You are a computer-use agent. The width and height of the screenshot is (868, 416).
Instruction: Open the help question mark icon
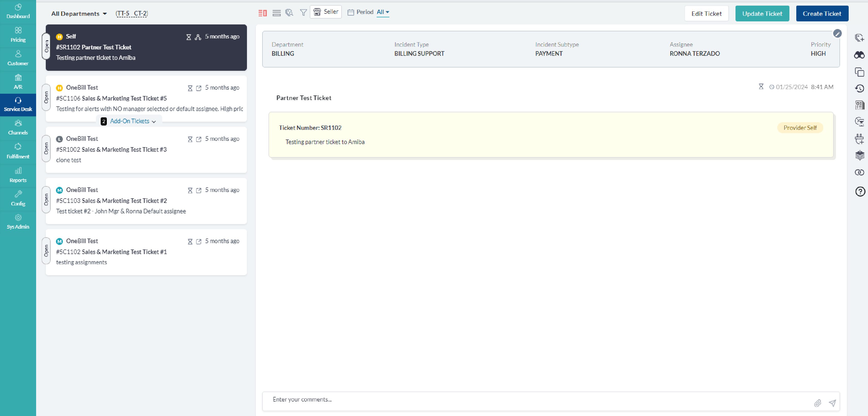(x=860, y=192)
